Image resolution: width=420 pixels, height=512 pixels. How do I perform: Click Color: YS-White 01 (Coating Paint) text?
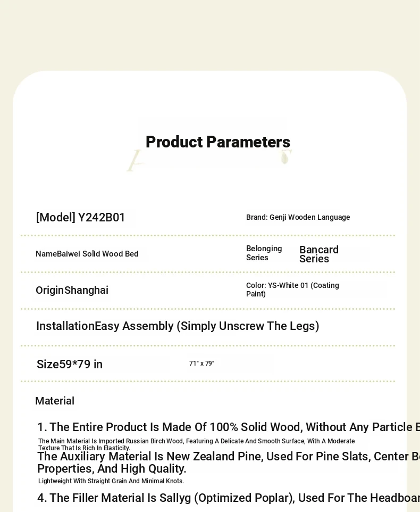pyautogui.click(x=292, y=290)
